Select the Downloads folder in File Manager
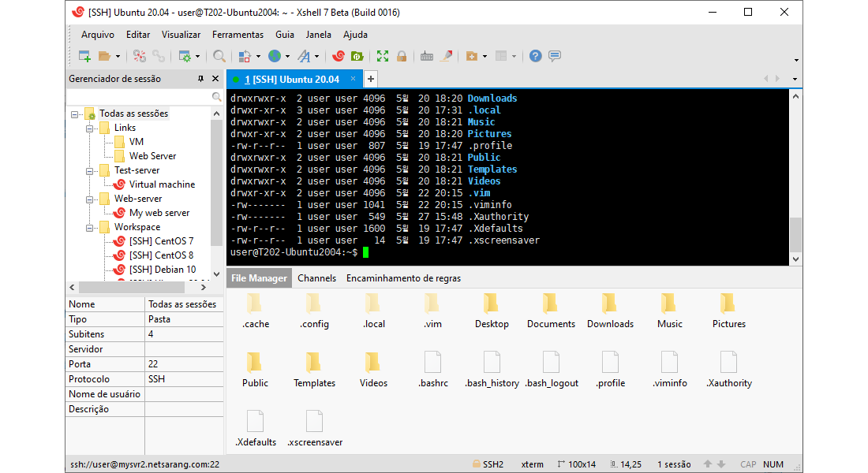 pos(610,311)
